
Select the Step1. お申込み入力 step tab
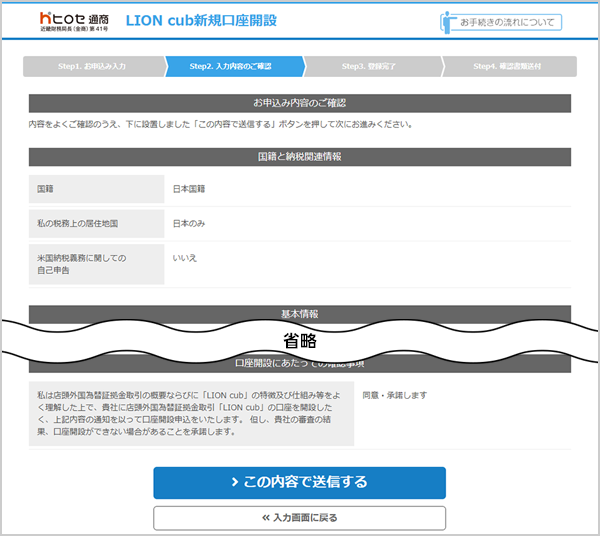[x=94, y=67]
